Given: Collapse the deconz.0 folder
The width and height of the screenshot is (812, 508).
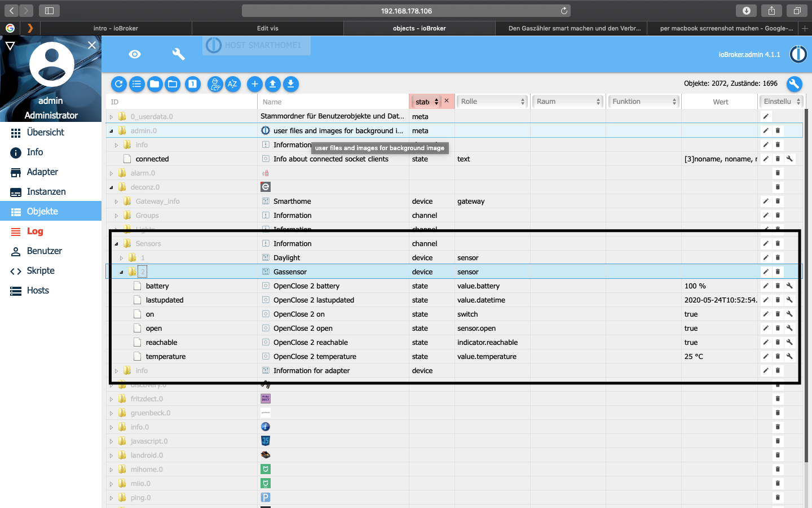Looking at the screenshot, I should [x=112, y=187].
